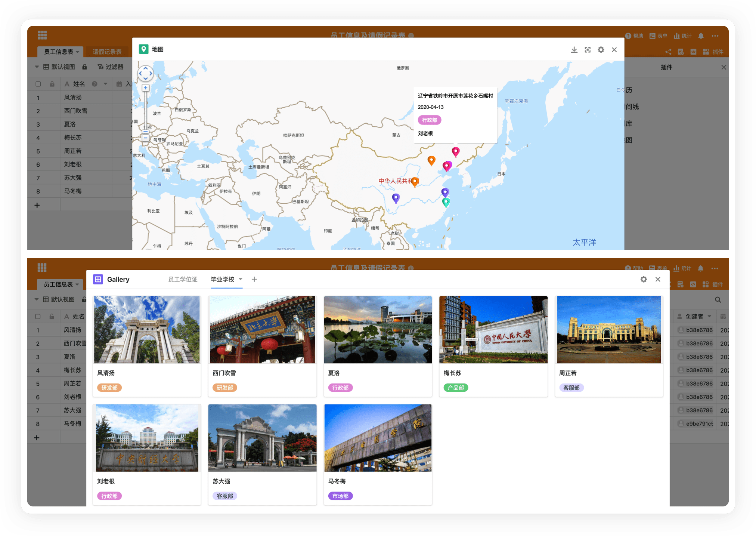Expand the 创建者 column dropdown

[709, 317]
